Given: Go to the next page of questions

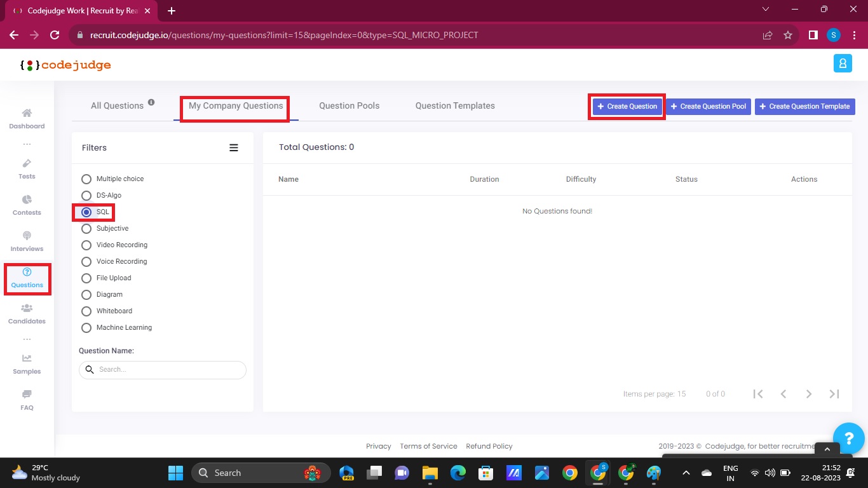Looking at the screenshot, I should point(809,394).
